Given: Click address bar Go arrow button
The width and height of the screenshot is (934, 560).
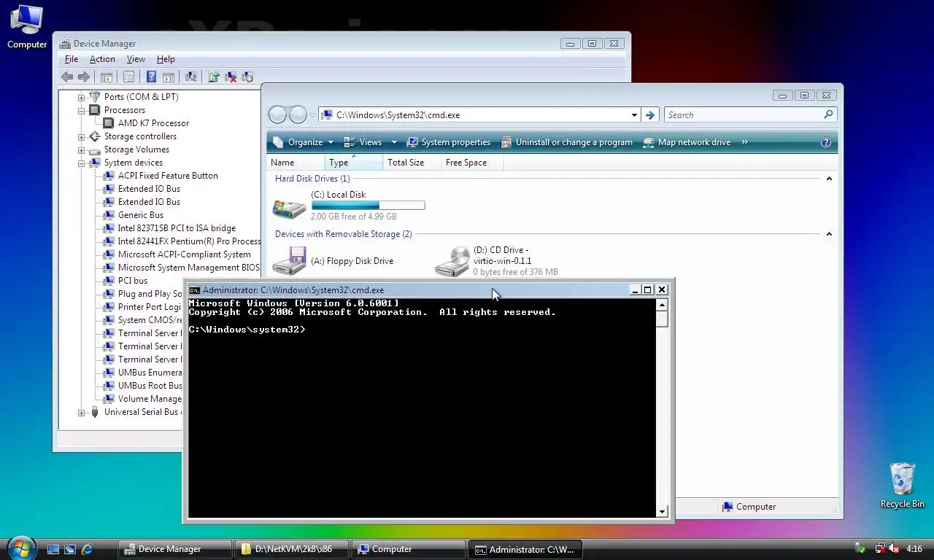Looking at the screenshot, I should [x=650, y=115].
